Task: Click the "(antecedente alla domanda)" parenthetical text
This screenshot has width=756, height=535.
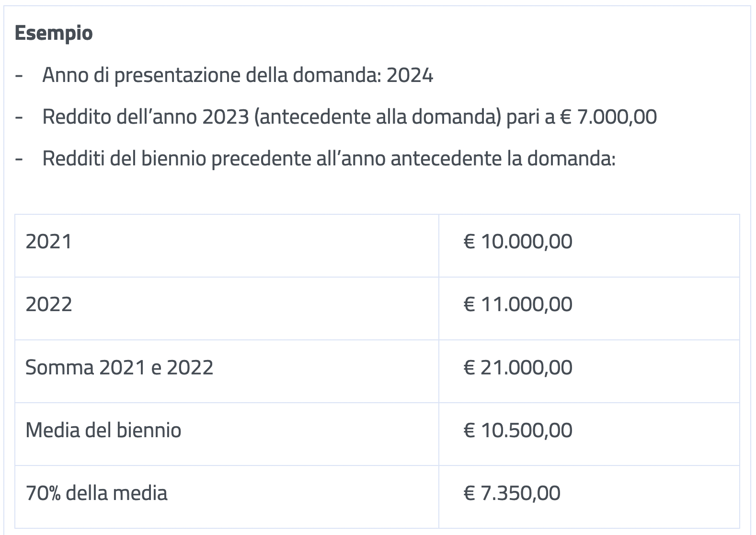Action: coord(378,117)
